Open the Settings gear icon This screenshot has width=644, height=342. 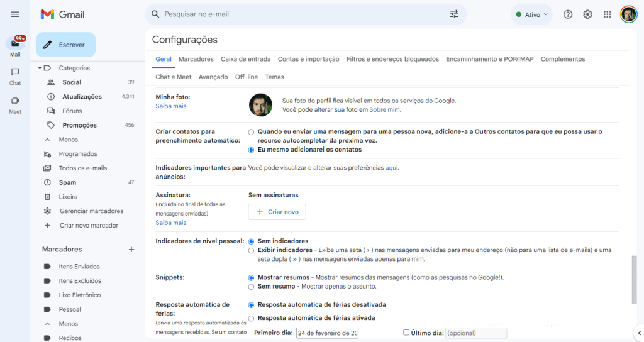[587, 14]
